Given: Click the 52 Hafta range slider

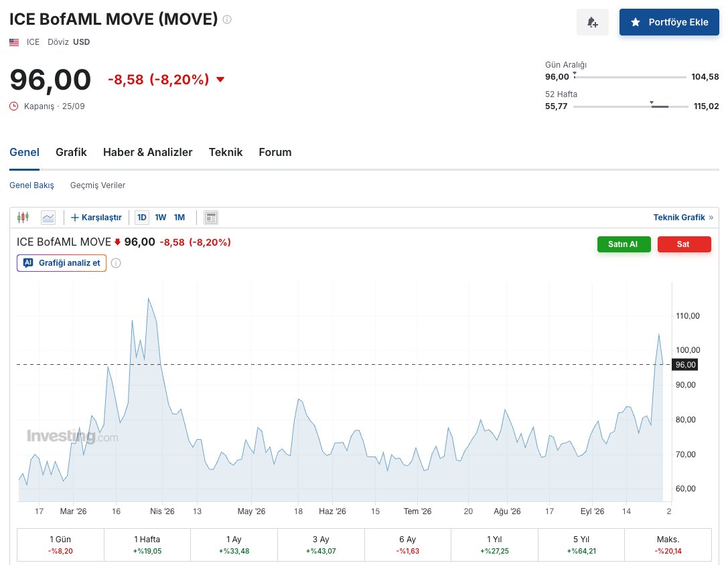Looking at the screenshot, I should (x=630, y=106).
